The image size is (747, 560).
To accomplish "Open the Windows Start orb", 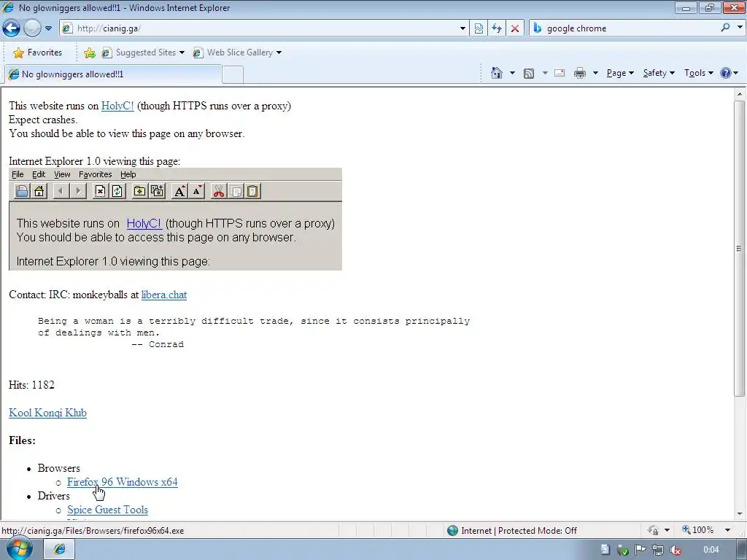I will click(18, 548).
